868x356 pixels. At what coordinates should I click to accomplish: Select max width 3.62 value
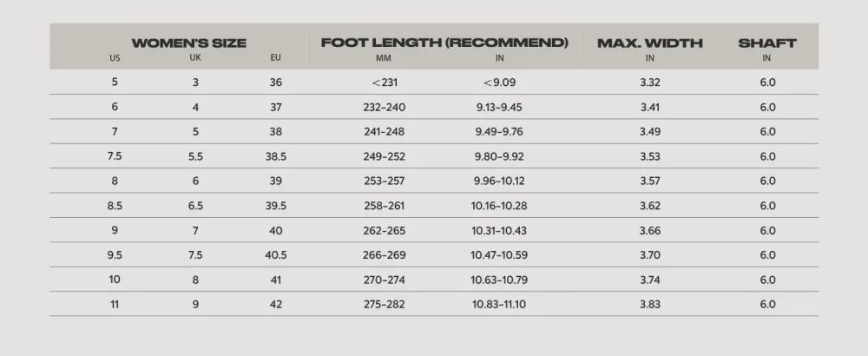tap(650, 206)
